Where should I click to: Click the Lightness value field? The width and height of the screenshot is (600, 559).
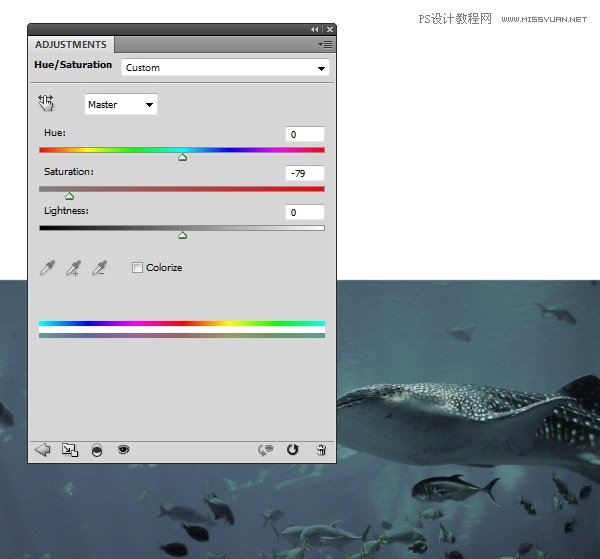point(305,212)
